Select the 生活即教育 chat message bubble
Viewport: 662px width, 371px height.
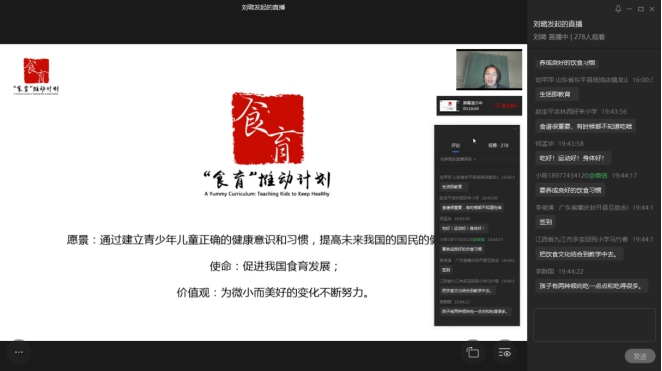[x=555, y=94]
